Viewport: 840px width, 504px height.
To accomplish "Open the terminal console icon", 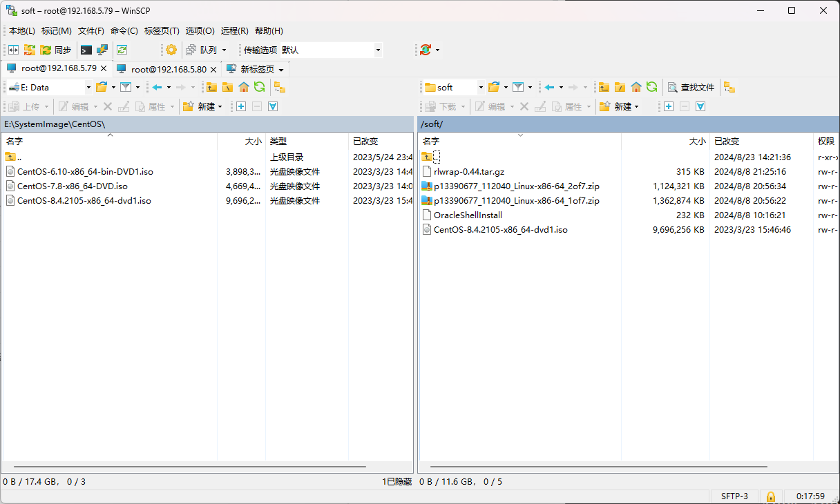I will (86, 50).
